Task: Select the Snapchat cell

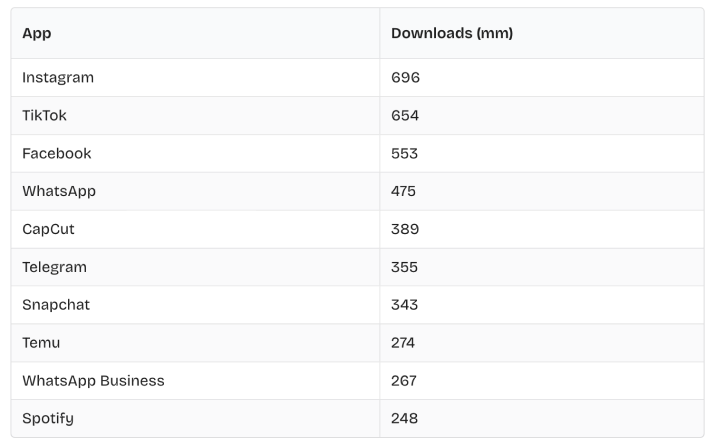Action: click(x=56, y=305)
